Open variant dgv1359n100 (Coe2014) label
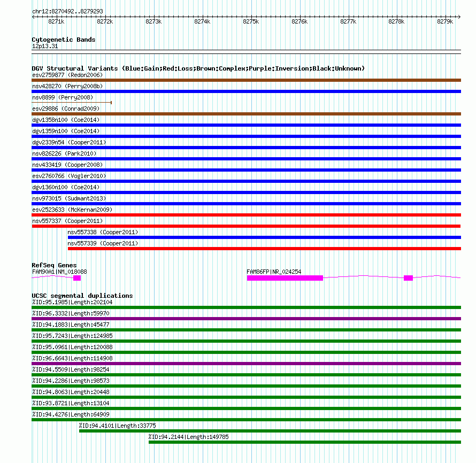The image size is (476, 463). tap(66, 131)
